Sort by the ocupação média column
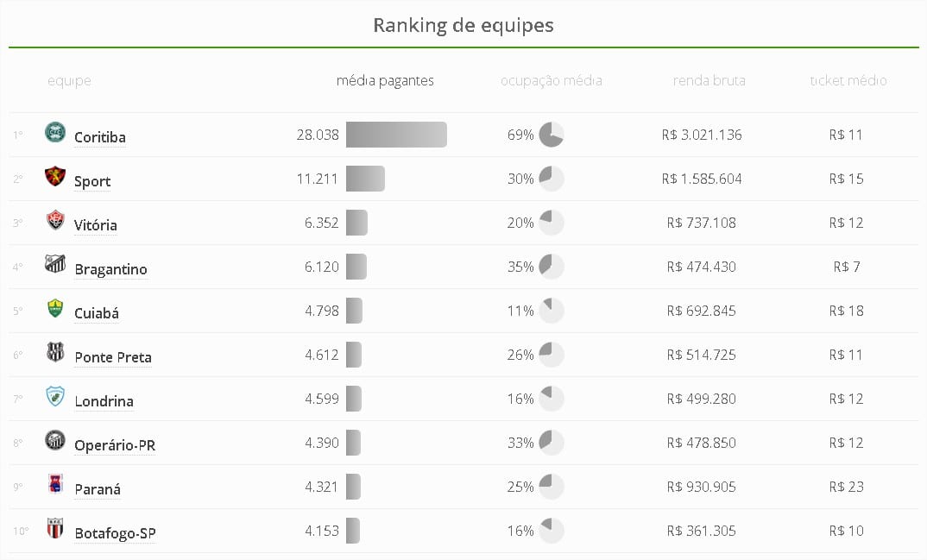Image resolution: width=927 pixels, height=560 pixels. click(x=551, y=81)
